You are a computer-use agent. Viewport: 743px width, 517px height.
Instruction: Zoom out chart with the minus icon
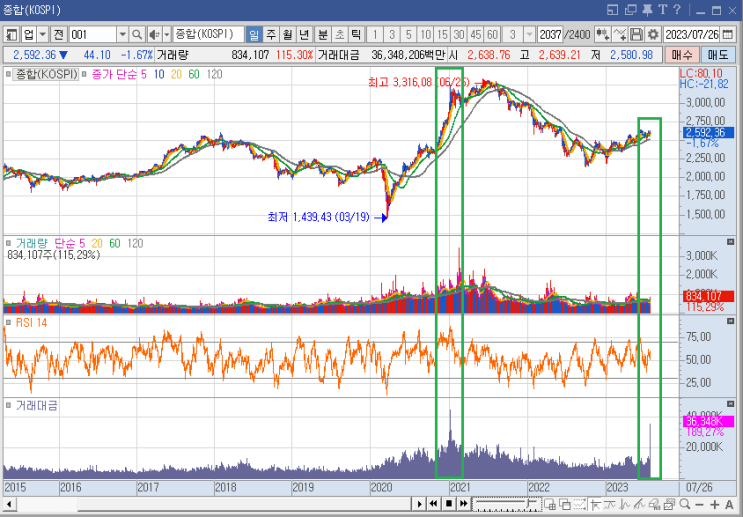(x=699, y=505)
